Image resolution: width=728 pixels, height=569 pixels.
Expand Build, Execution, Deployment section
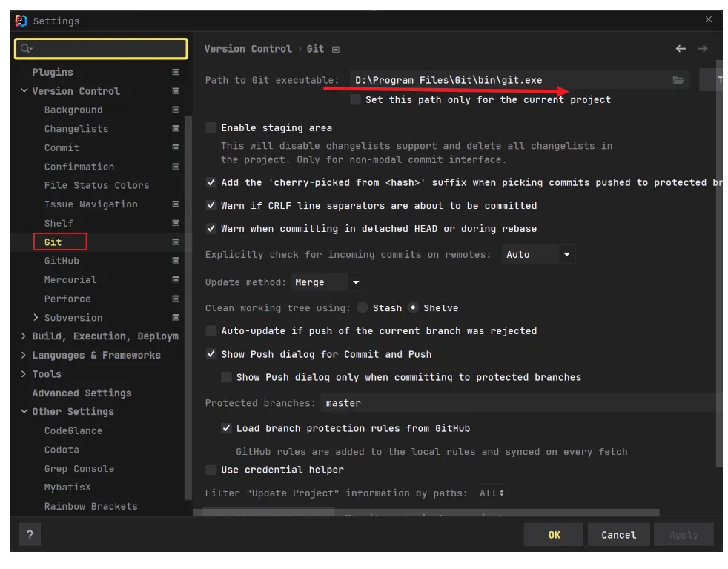24,336
